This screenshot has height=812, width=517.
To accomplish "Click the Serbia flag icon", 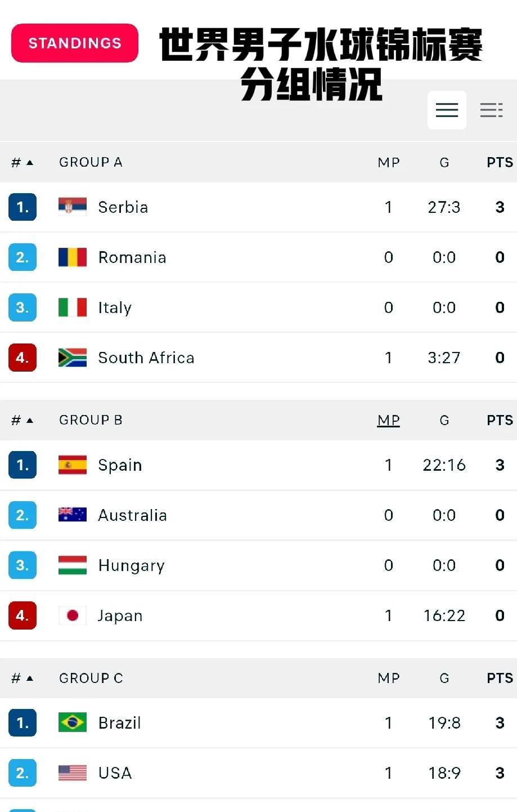I will point(73,207).
